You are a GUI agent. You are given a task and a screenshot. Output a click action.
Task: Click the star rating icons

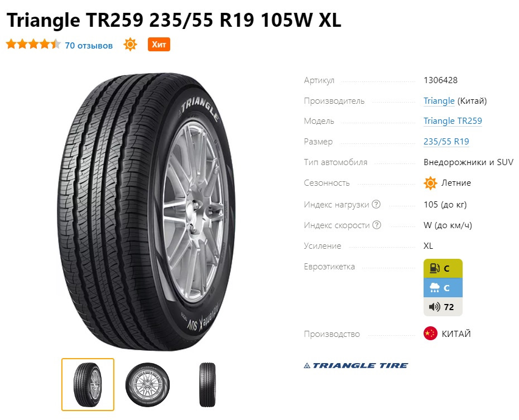click(x=33, y=44)
